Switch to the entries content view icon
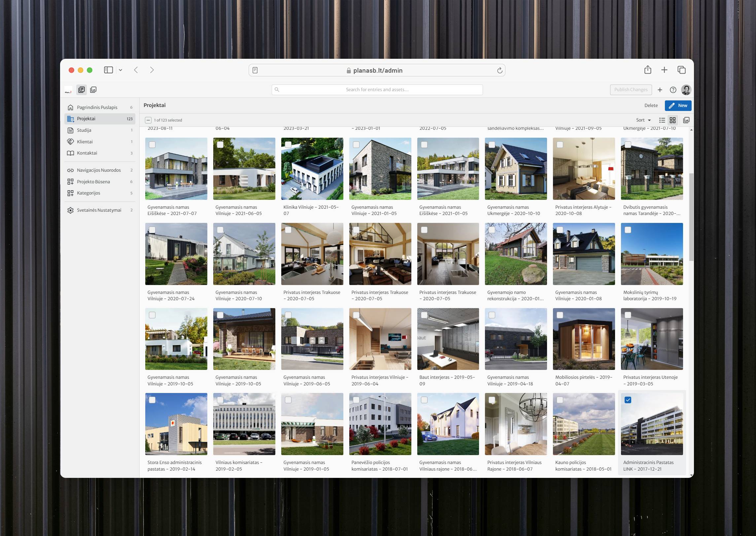The height and width of the screenshot is (536, 756). (82, 89)
